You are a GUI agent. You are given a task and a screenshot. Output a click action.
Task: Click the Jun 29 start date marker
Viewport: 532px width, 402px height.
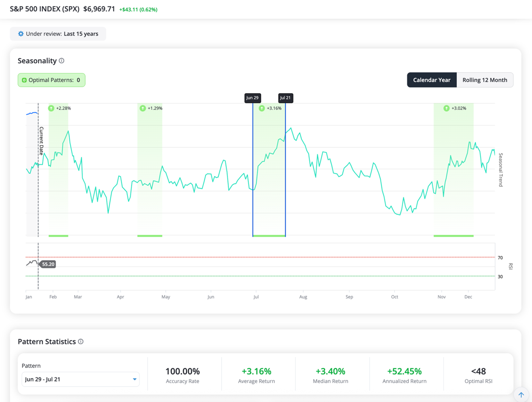253,98
